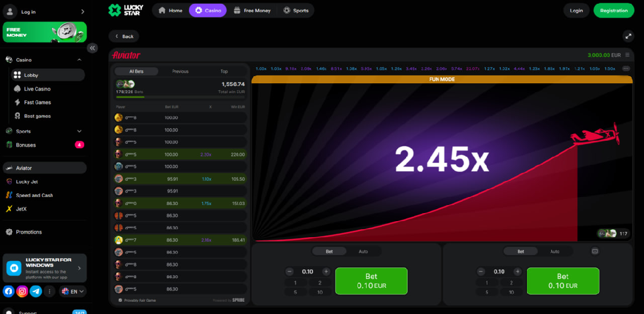Go back with the Back button
Screen dimensions: 644x314
pos(123,36)
